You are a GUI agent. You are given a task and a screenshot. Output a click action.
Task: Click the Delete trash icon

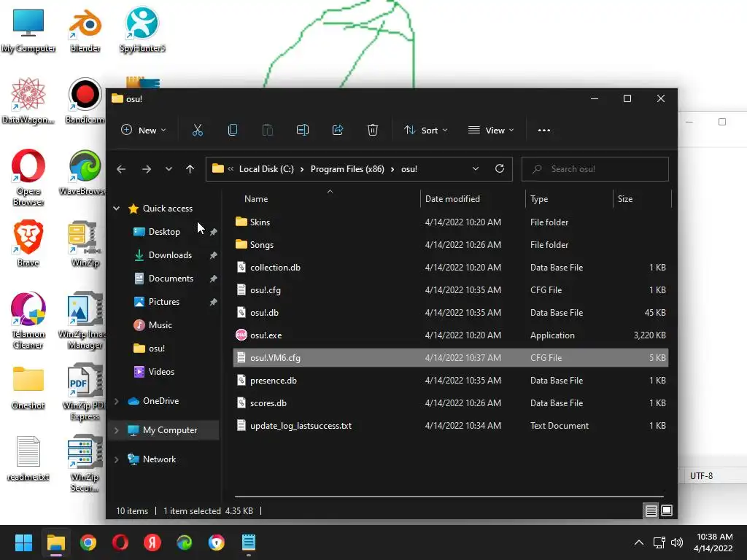coord(373,130)
